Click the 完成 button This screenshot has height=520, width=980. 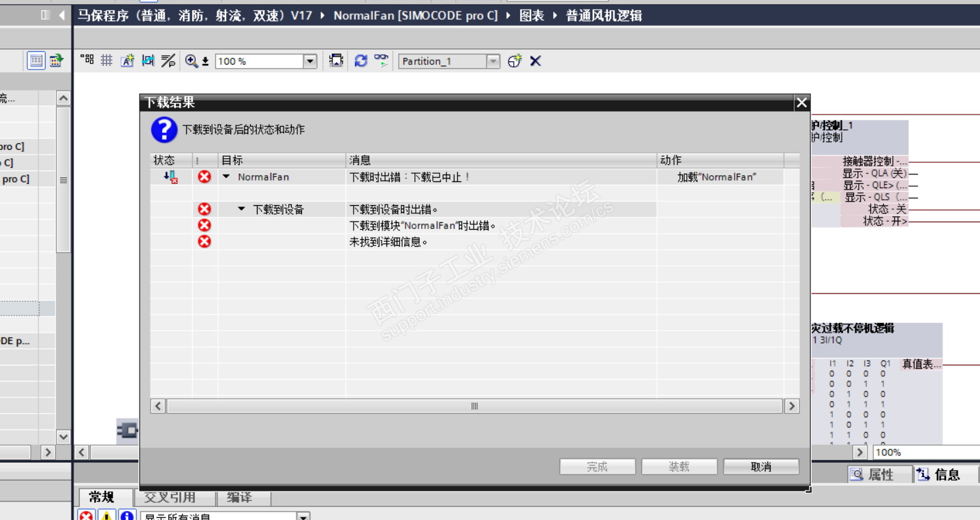click(x=597, y=467)
